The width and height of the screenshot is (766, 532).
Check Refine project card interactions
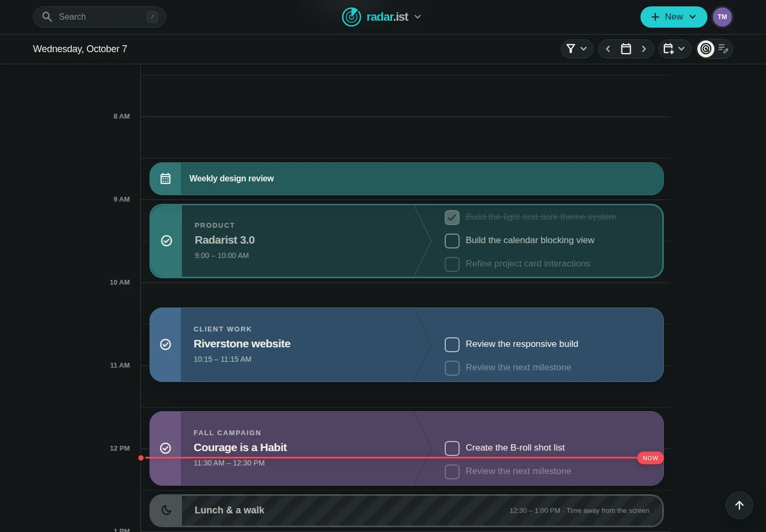pos(452,264)
